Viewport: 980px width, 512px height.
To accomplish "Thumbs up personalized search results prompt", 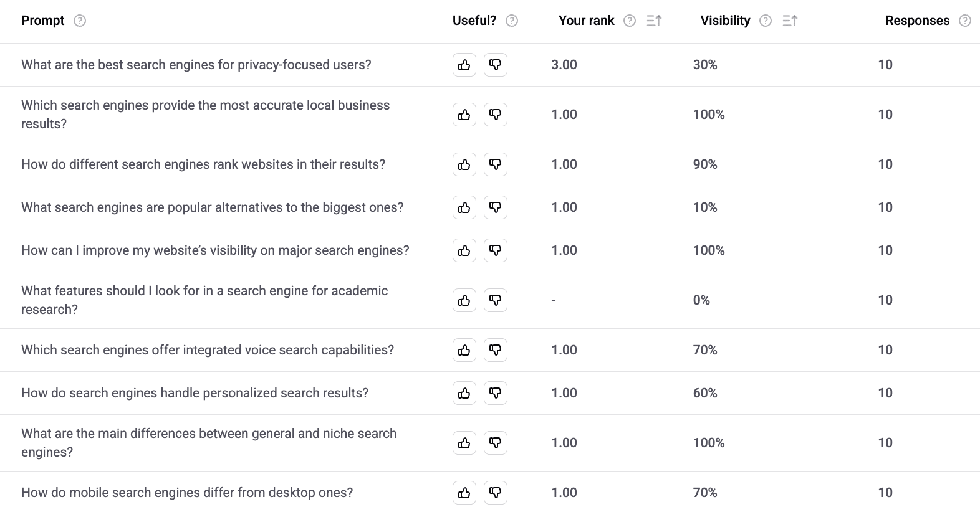I will [464, 393].
